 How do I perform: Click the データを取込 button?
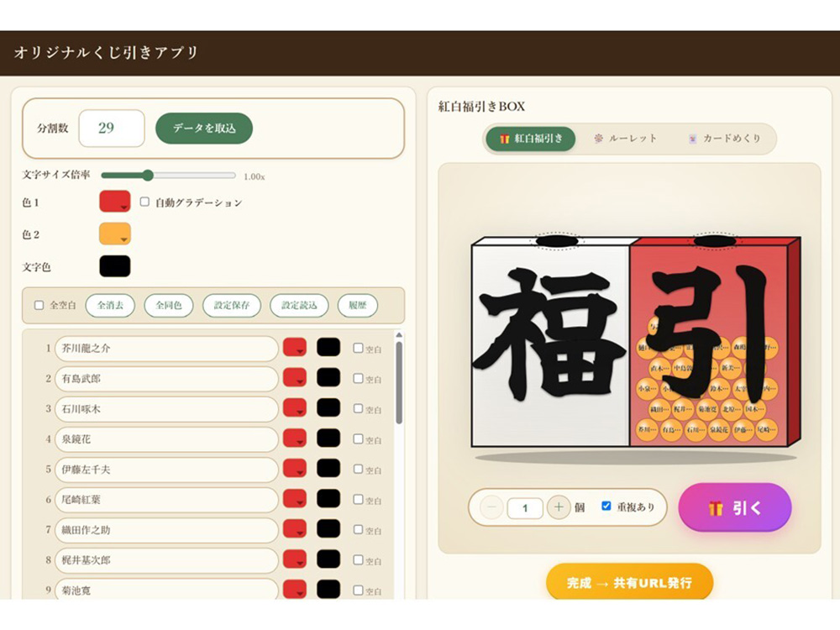204,128
